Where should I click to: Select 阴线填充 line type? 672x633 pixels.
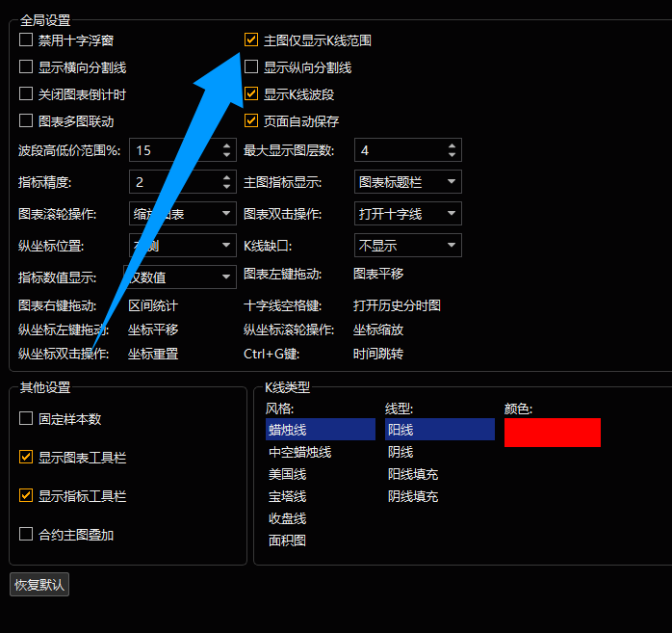click(413, 496)
